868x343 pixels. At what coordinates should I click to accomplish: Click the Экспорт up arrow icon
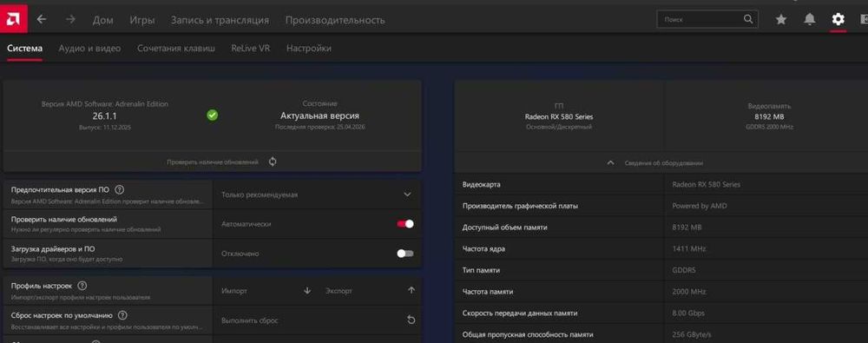coord(411,290)
